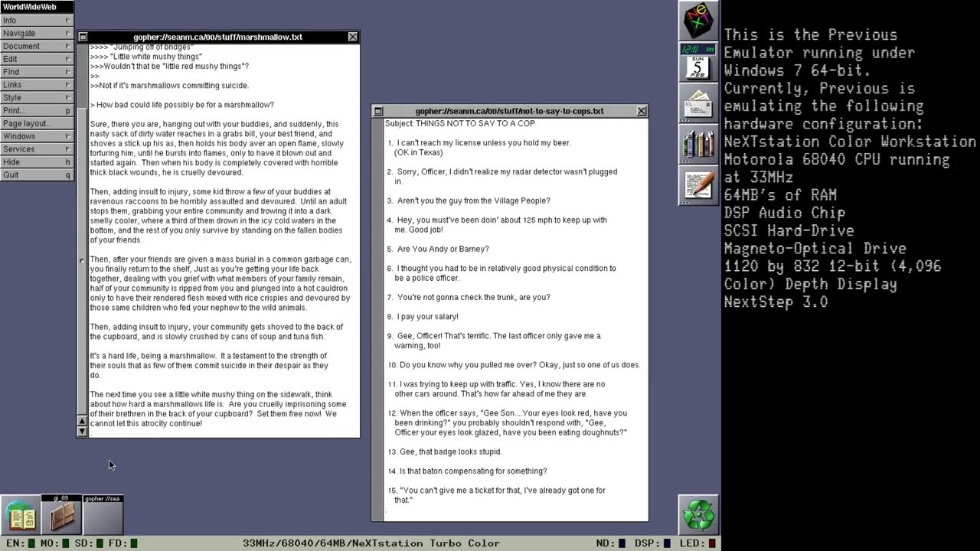Open the Document submenu
The image size is (980, 551).
tap(37, 46)
